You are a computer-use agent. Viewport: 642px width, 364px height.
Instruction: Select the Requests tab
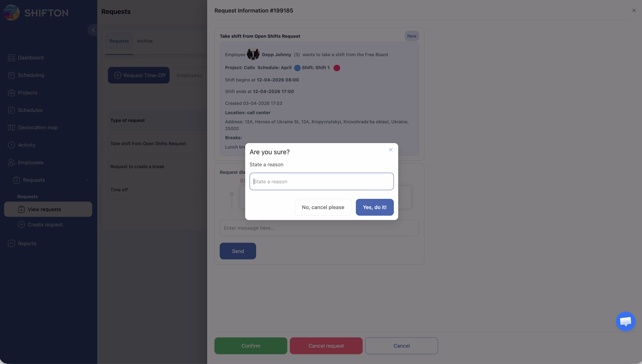(119, 41)
